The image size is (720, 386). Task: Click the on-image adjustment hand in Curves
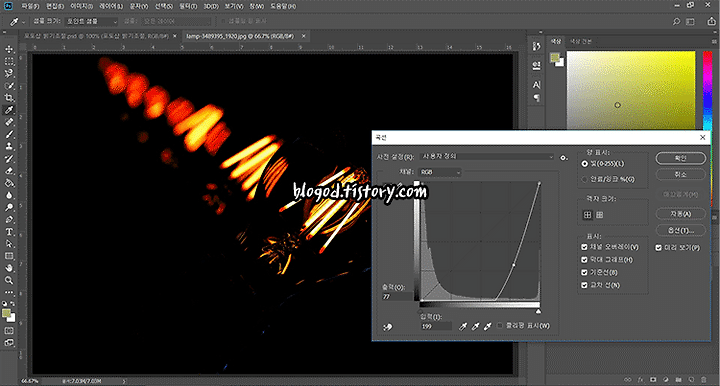pos(388,327)
